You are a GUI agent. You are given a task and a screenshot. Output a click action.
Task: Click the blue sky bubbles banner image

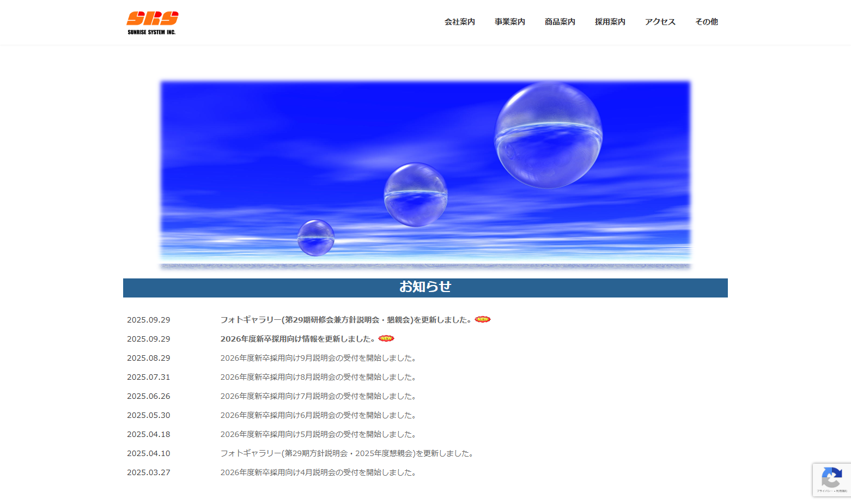point(425,174)
